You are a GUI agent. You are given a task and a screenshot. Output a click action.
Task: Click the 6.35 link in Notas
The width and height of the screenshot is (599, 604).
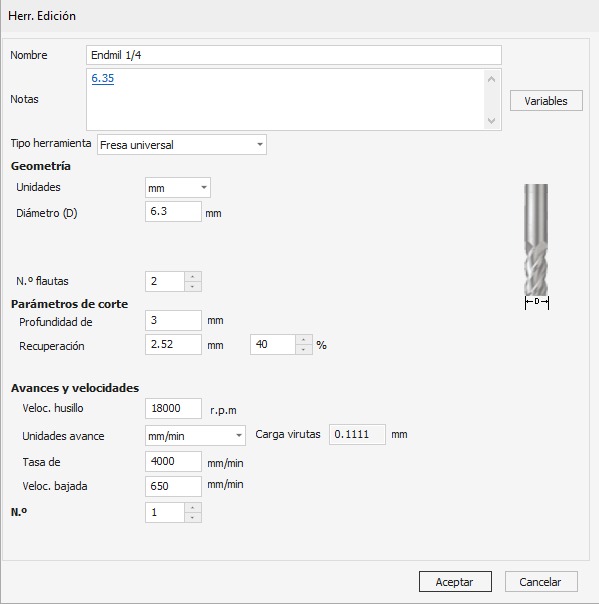pyautogui.click(x=102, y=78)
